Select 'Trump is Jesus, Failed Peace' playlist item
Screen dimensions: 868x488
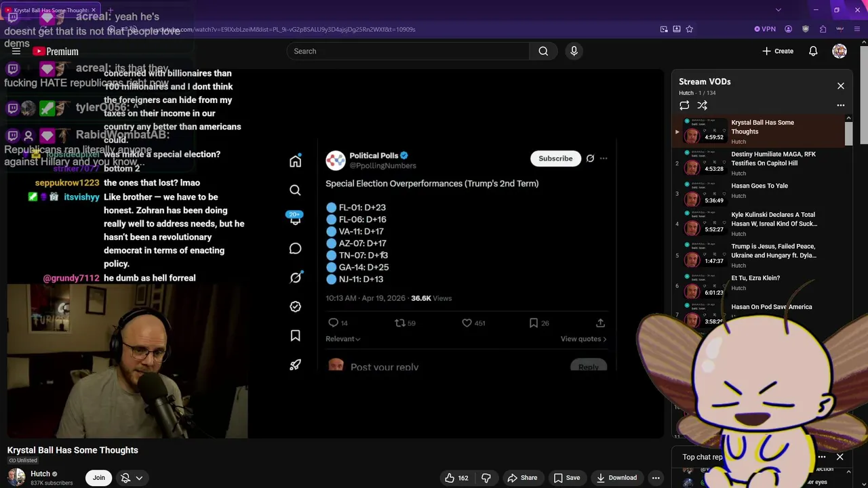758,258
